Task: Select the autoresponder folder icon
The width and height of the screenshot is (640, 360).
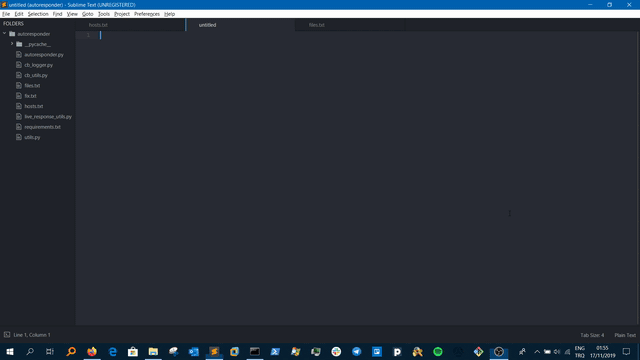Action: click(x=12, y=34)
